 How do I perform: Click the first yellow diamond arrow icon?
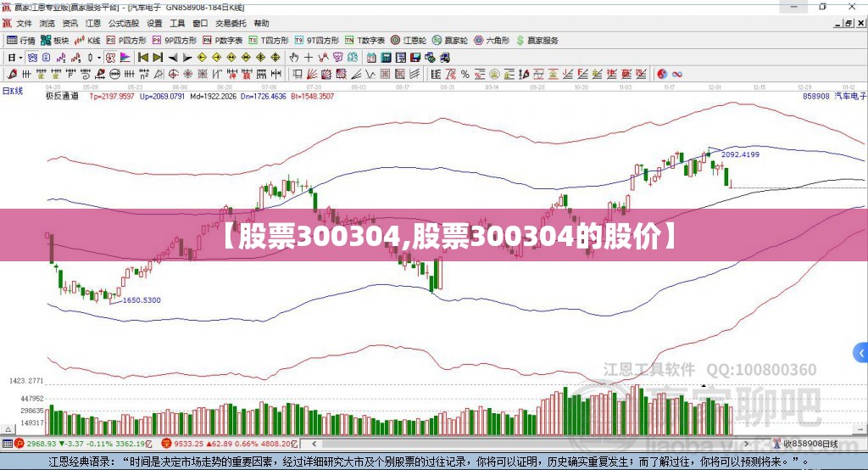pyautogui.click(x=202, y=58)
